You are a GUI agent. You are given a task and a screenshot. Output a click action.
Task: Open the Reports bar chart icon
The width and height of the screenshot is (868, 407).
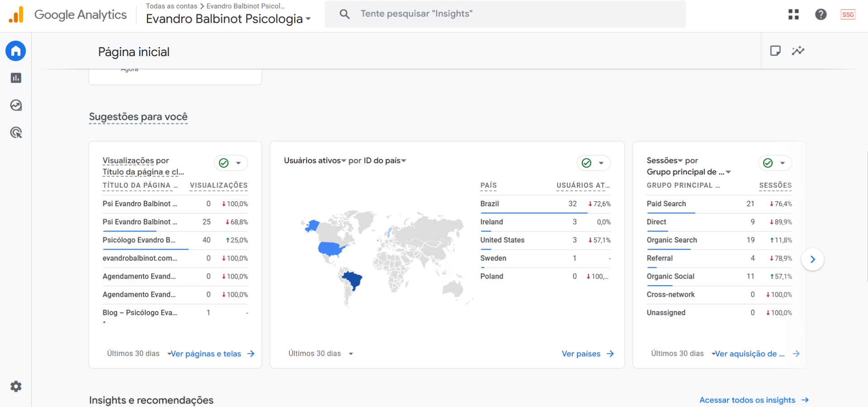click(x=16, y=78)
